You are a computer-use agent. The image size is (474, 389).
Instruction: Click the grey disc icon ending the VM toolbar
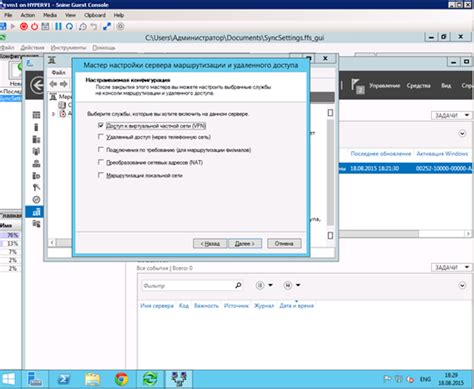pyautogui.click(x=120, y=26)
